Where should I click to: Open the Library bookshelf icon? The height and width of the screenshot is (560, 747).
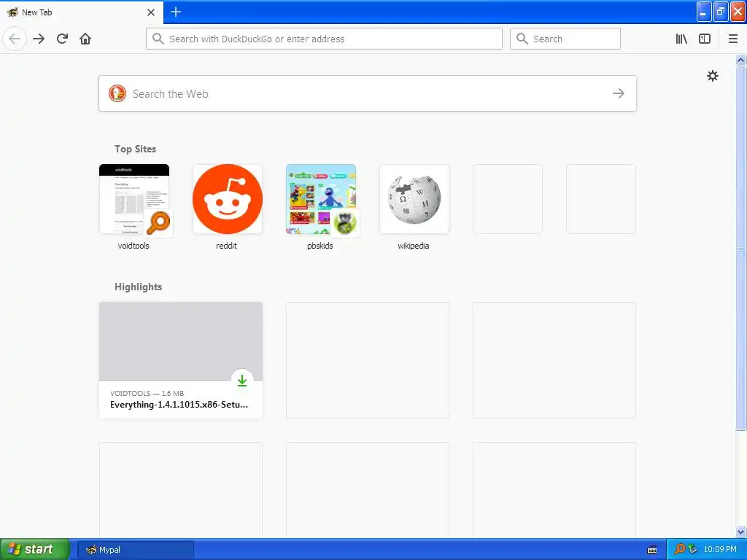coord(681,39)
